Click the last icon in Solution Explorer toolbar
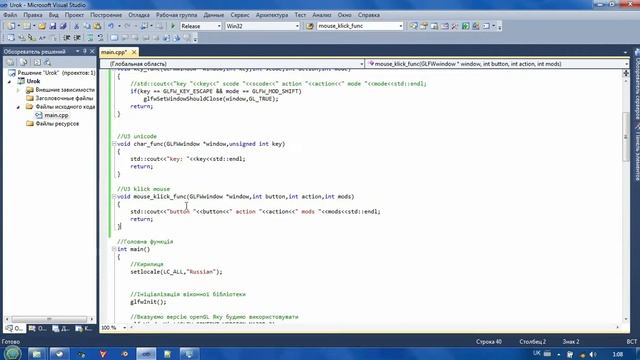The height and width of the screenshot is (360, 640). [x=48, y=62]
